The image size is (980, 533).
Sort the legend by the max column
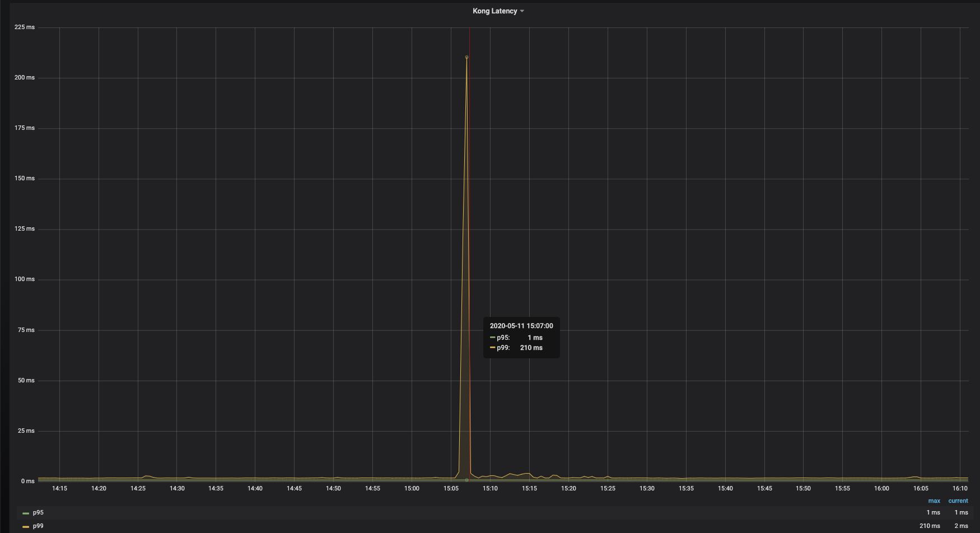pos(934,501)
